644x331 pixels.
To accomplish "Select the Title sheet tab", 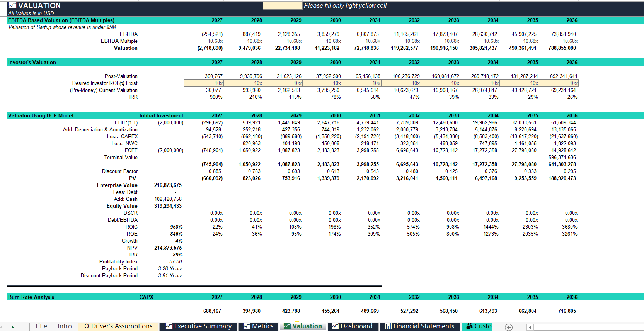I will 41,326.
